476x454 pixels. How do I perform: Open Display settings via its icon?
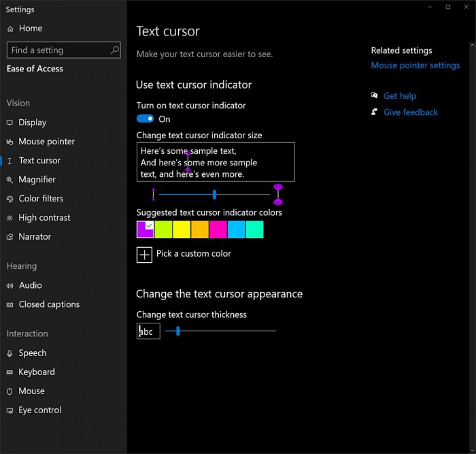click(10, 123)
